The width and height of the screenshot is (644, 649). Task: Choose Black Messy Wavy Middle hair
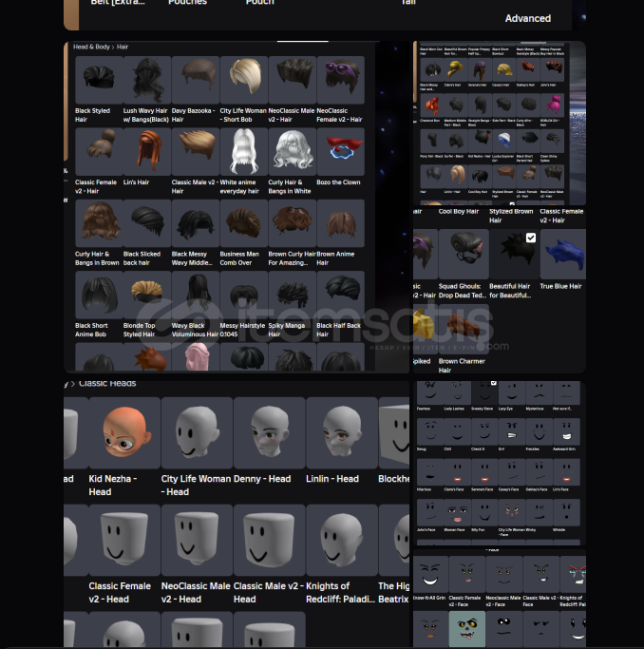196,223
